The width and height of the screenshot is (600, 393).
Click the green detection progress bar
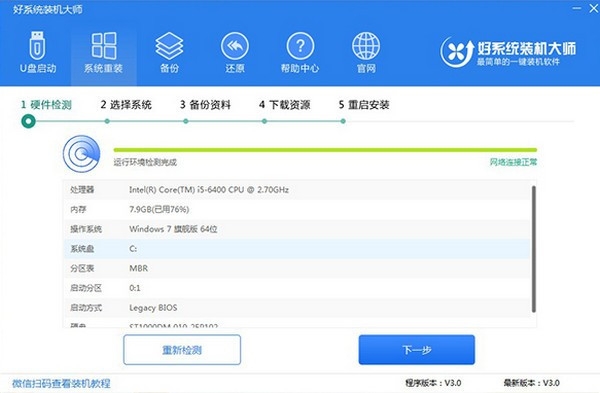(325, 150)
